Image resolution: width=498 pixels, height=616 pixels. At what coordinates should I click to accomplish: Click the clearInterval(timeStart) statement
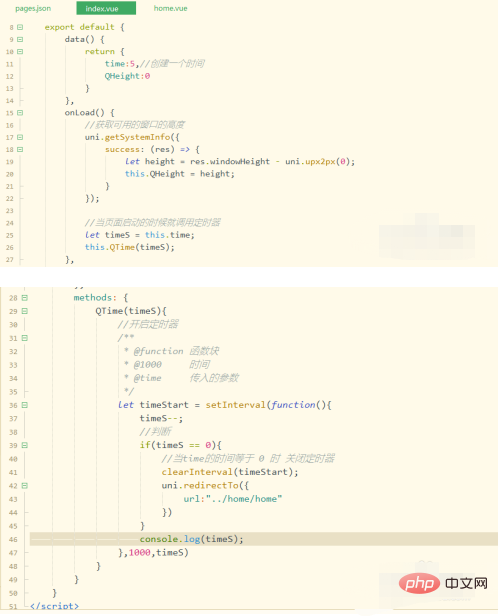(x=230, y=472)
